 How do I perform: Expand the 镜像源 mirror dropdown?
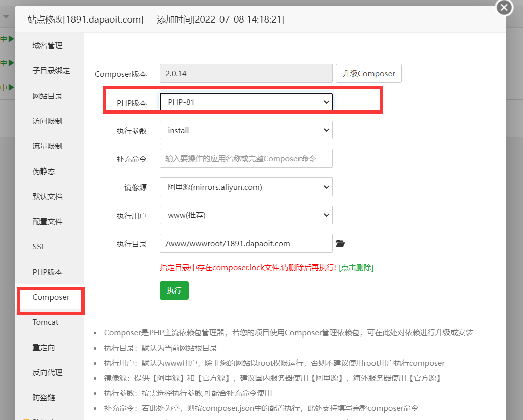tap(246, 187)
